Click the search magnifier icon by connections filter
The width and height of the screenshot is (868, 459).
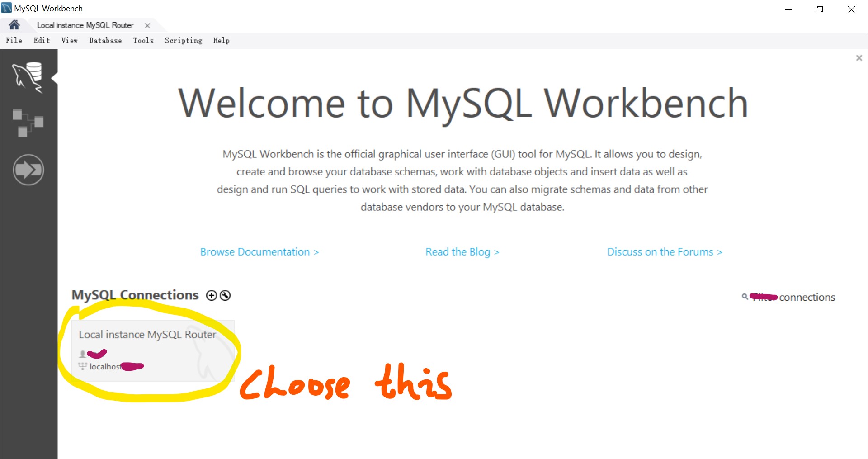pyautogui.click(x=745, y=297)
